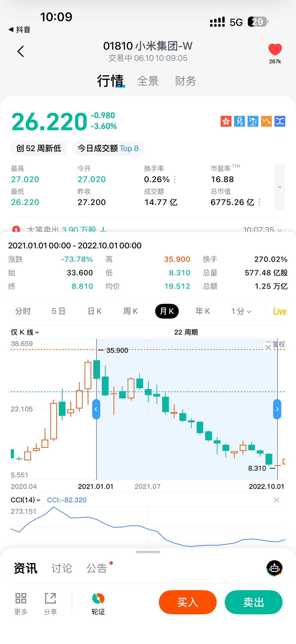Tap the blue shuffle arrows icon
Screen dimensions: 296x644
pos(280,121)
